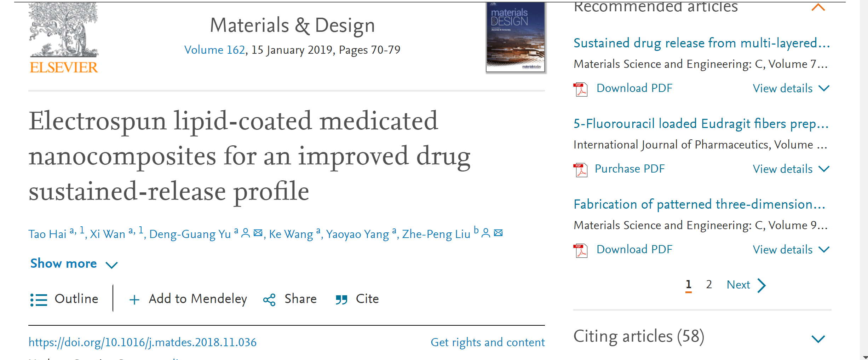The width and height of the screenshot is (868, 360).
Task: Click the envelope icon next to Deng-Guang Yu
Action: coord(258,233)
